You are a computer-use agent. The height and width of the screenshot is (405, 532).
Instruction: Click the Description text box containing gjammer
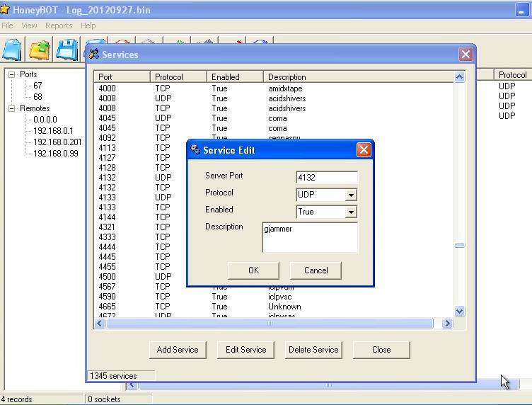(x=310, y=236)
